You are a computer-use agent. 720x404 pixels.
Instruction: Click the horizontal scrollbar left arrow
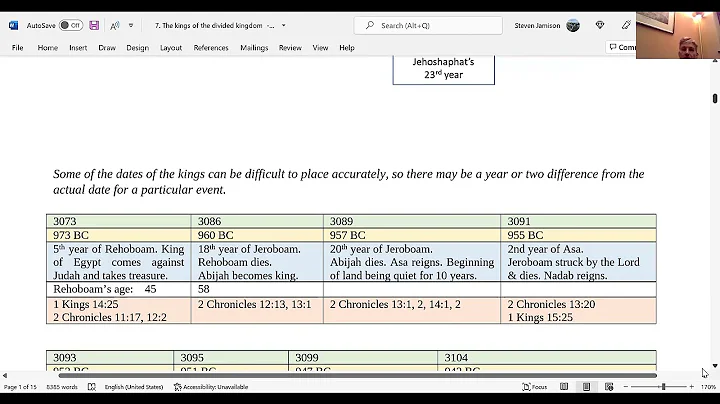(5, 376)
